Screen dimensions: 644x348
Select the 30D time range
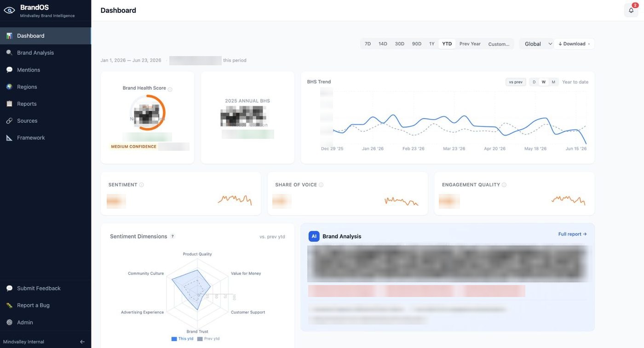[x=399, y=44]
